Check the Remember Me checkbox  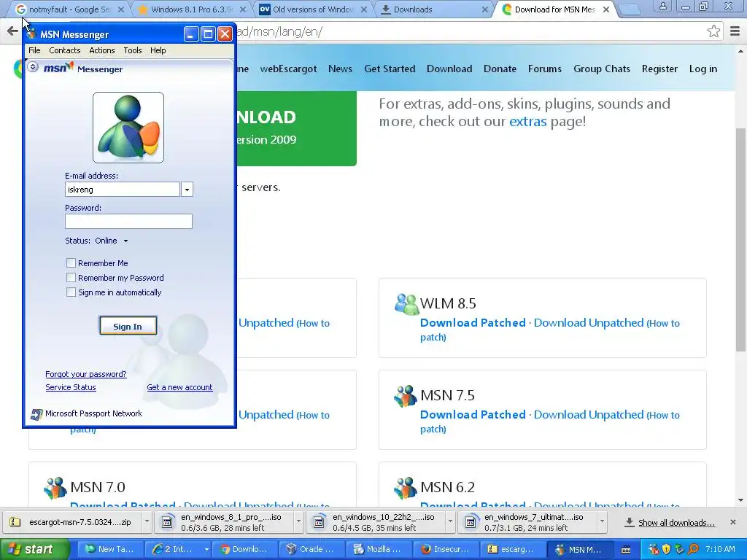(71, 262)
